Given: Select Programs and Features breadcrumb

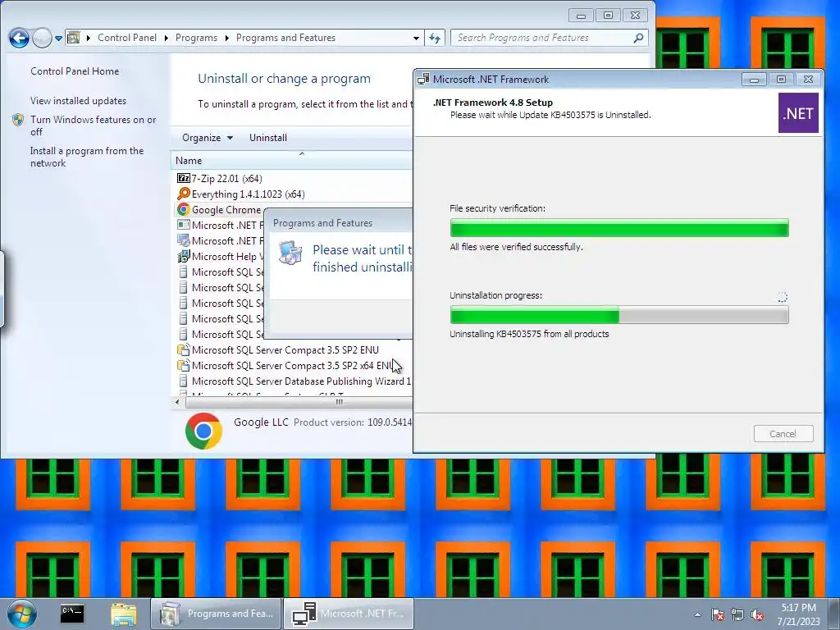Looking at the screenshot, I should [285, 38].
